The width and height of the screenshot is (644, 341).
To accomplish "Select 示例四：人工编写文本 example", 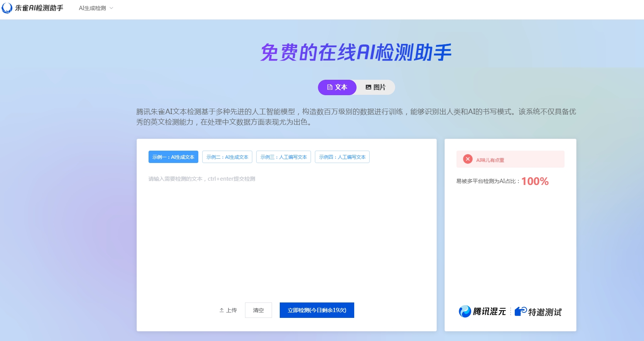I will click(342, 157).
